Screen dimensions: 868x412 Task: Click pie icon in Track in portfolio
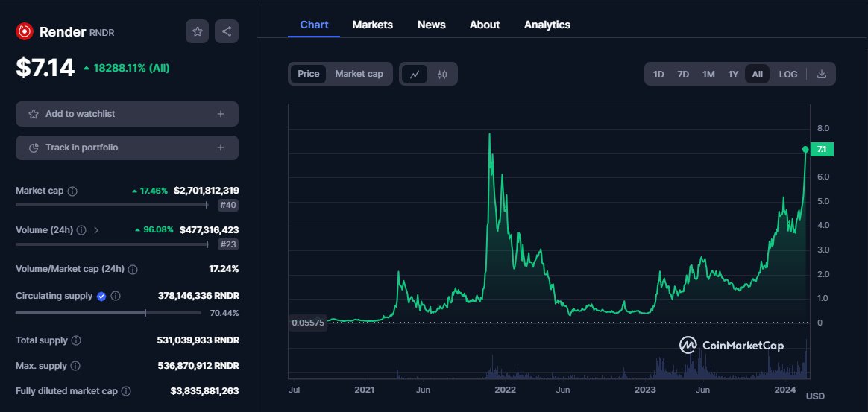34,148
